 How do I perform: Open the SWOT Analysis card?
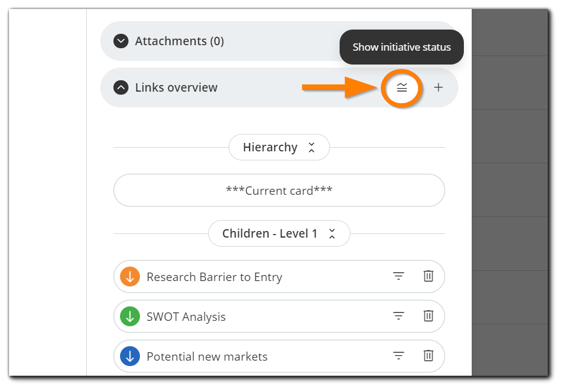coord(187,316)
